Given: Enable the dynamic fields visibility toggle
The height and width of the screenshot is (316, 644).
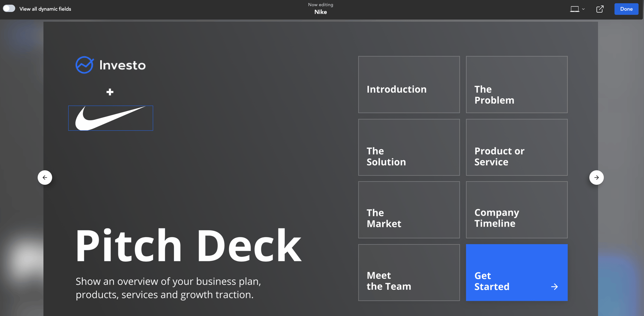Looking at the screenshot, I should (9, 8).
